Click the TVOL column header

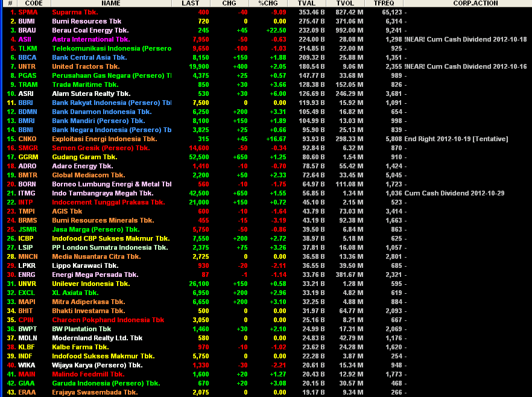click(346, 3)
